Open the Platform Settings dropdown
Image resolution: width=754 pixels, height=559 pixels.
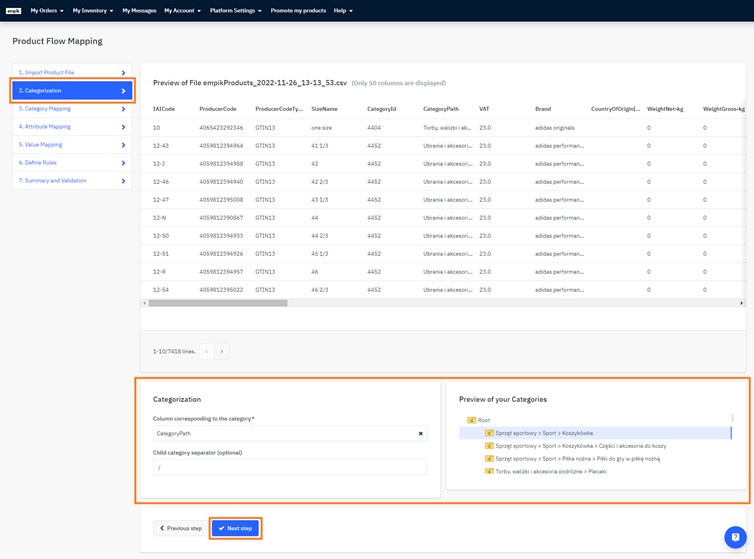click(x=235, y=11)
